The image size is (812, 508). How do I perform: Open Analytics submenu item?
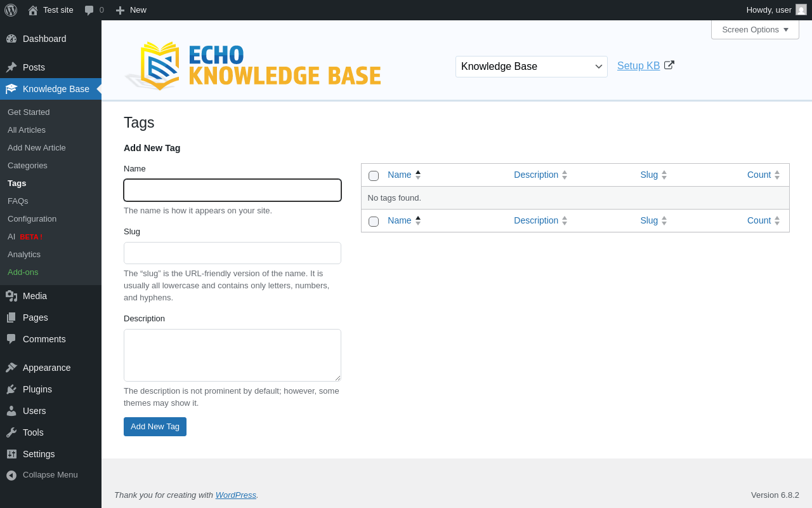24,254
